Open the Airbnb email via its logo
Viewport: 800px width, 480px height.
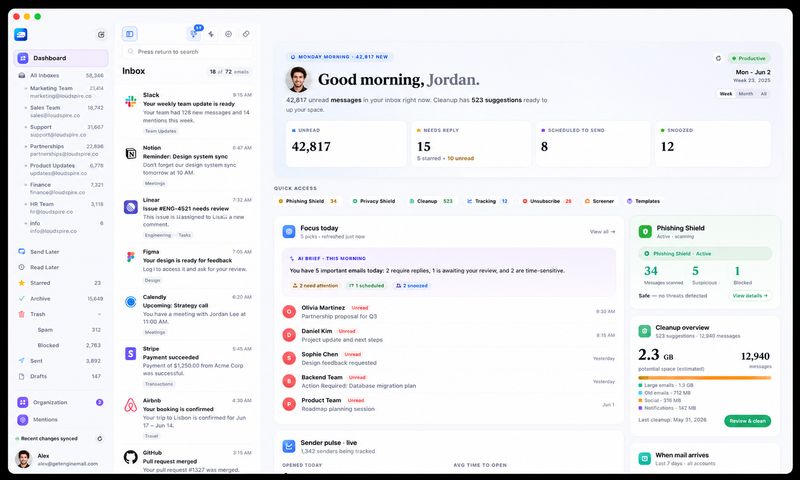[131, 406]
